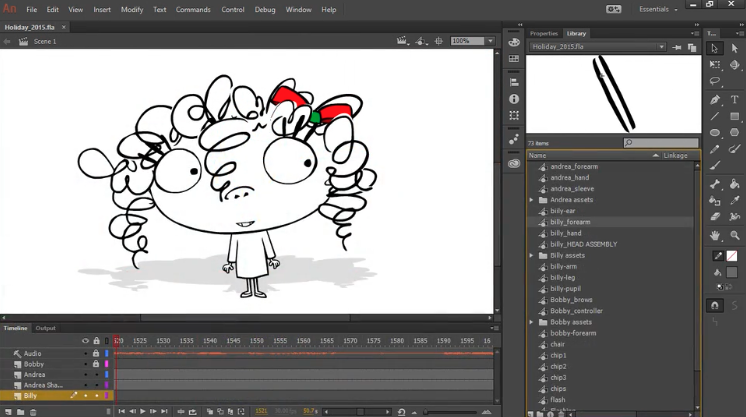This screenshot has width=746, height=417.
Task: Select the Zoom magnifier tool
Action: tap(734, 235)
